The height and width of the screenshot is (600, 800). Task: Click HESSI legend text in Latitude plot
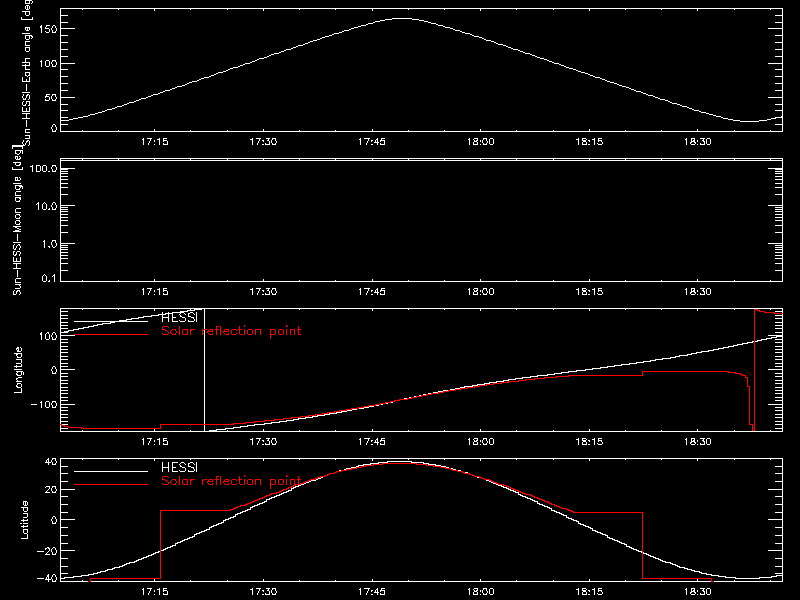tap(179, 467)
